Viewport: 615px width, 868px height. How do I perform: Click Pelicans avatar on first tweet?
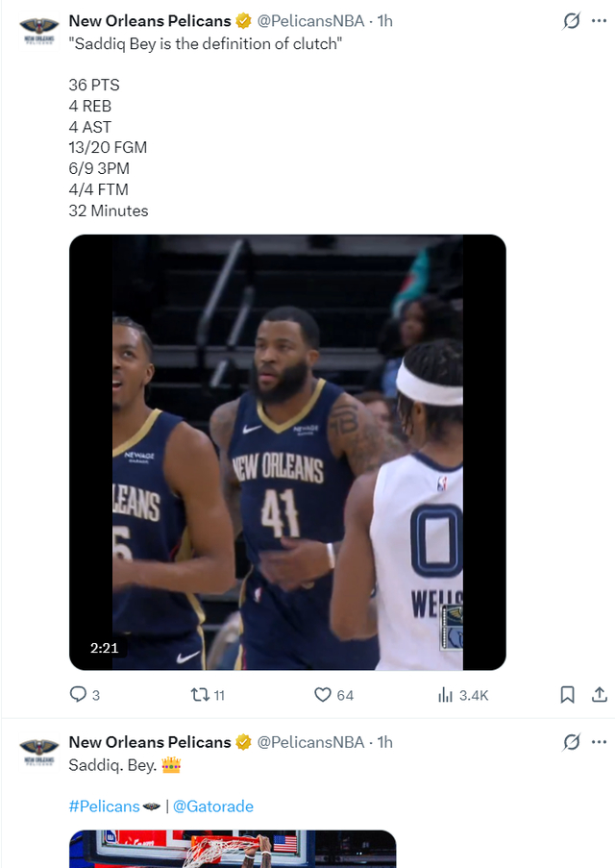39,28
